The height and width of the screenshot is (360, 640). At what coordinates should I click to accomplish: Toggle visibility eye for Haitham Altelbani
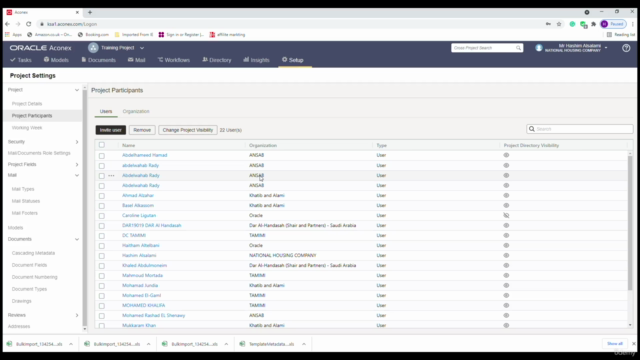click(506, 245)
